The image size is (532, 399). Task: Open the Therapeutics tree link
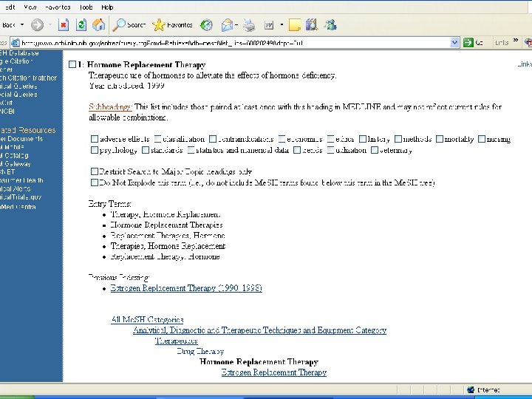(177, 341)
